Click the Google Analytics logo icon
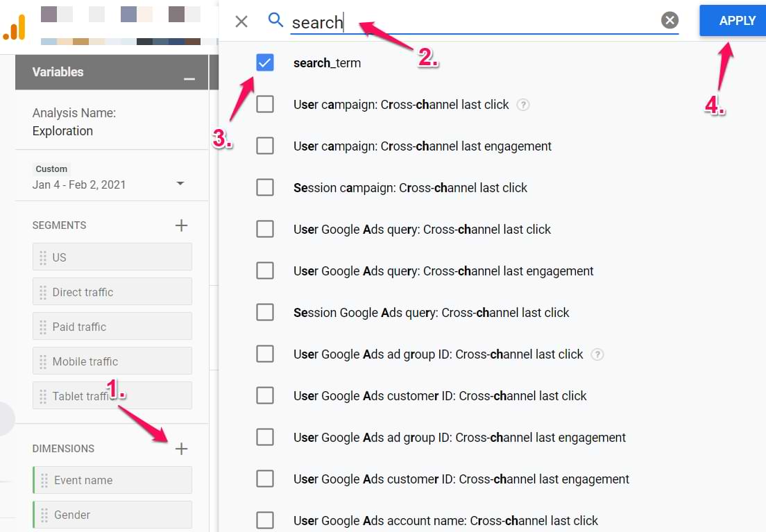766x532 pixels. tap(14, 27)
